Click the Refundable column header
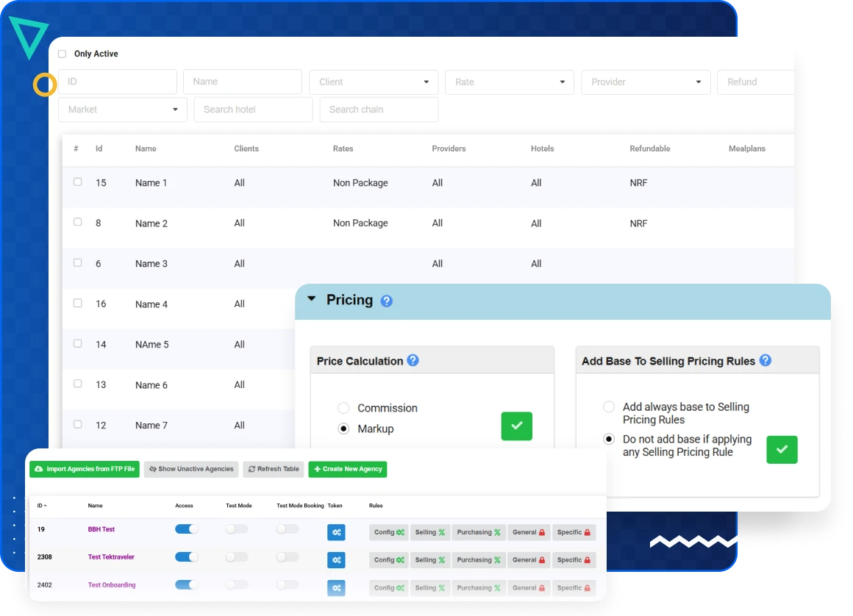 point(649,148)
